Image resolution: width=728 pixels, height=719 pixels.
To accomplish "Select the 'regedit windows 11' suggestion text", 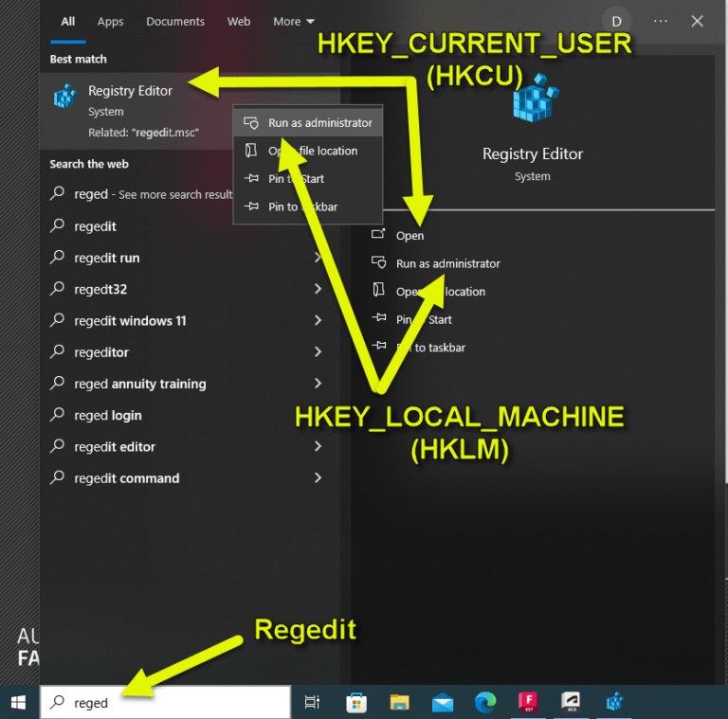I will pos(130,321).
